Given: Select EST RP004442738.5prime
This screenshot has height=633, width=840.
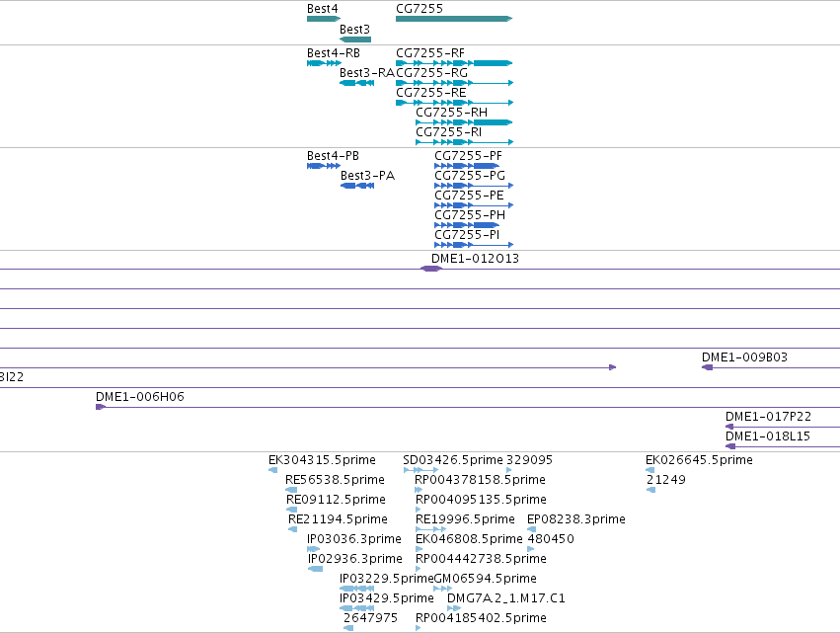Looking at the screenshot, I should point(419,569).
